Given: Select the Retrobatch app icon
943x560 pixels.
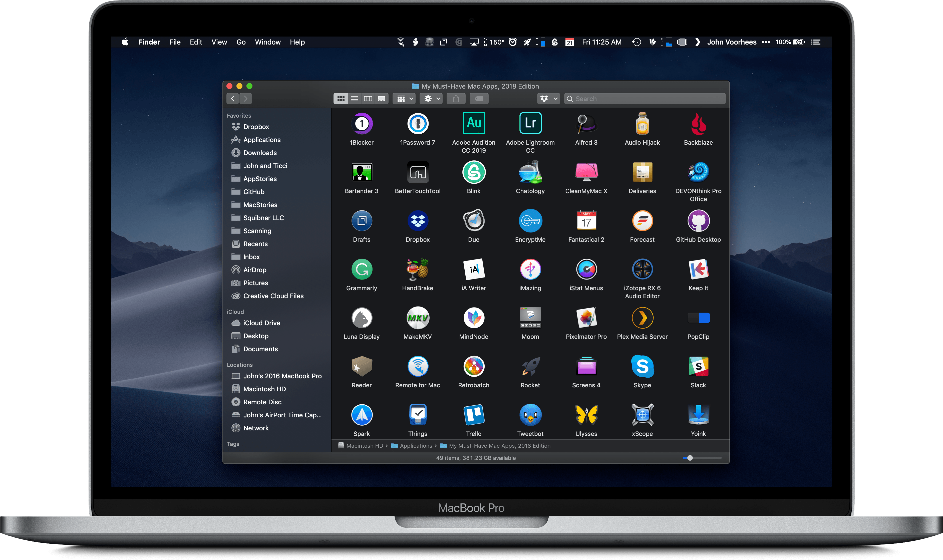Looking at the screenshot, I should coord(474,366).
